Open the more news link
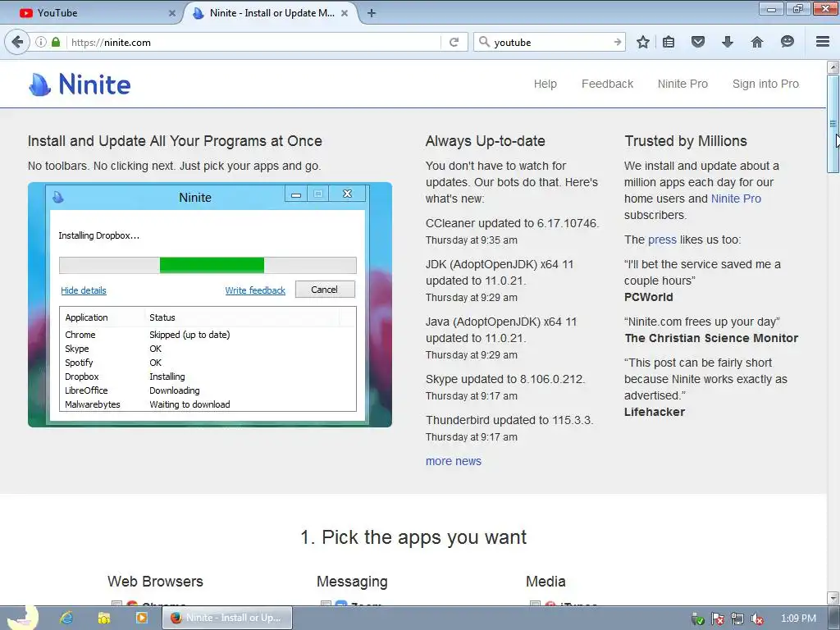 (x=453, y=461)
